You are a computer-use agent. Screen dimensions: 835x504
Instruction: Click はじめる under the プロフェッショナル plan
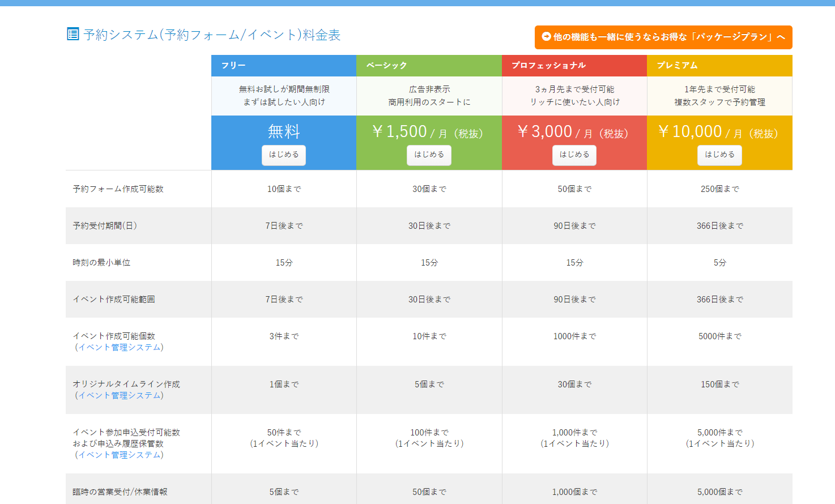click(x=574, y=155)
